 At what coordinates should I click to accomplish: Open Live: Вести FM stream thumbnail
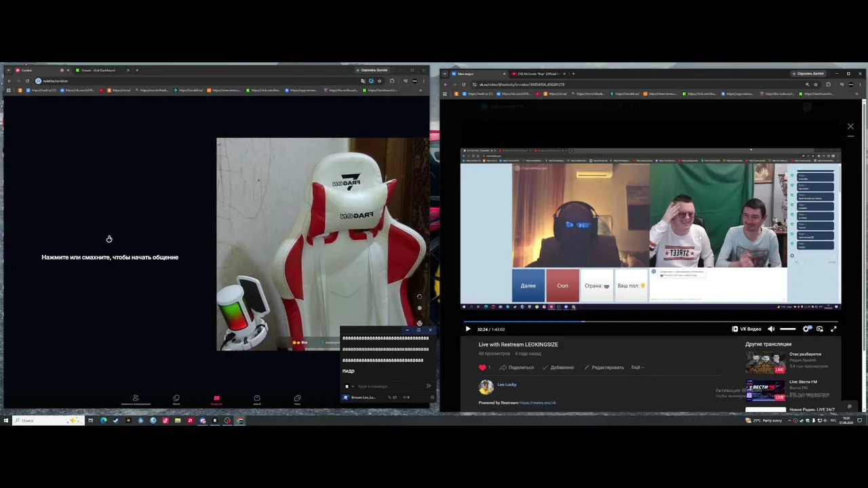click(x=766, y=390)
